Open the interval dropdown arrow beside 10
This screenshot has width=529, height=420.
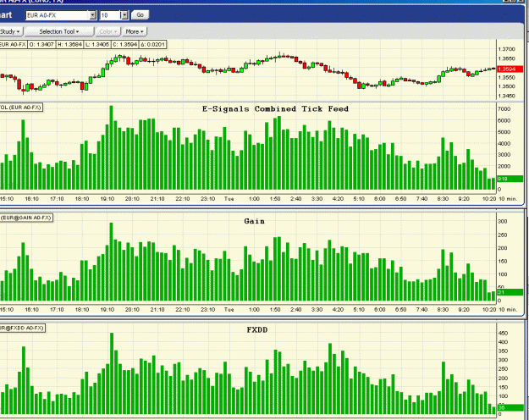pyautogui.click(x=124, y=15)
